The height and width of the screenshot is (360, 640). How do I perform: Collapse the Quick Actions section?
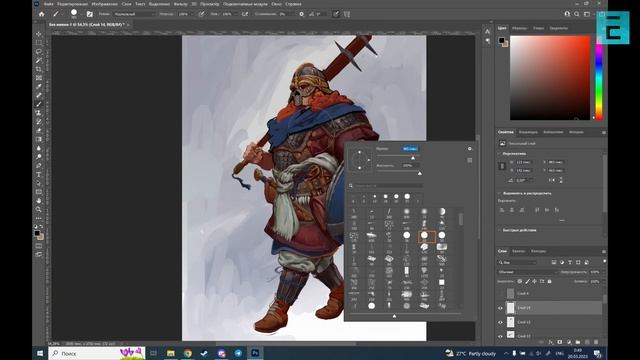click(x=499, y=230)
